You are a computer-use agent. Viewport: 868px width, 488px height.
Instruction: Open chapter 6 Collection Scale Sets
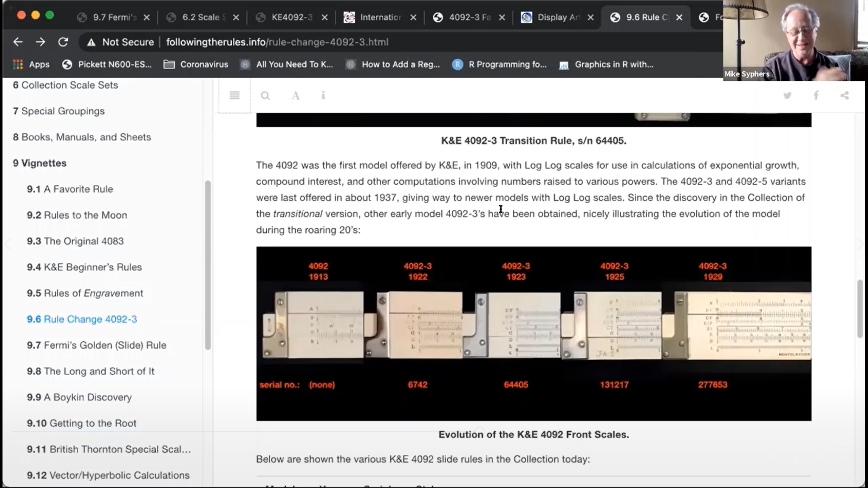pyautogui.click(x=66, y=85)
